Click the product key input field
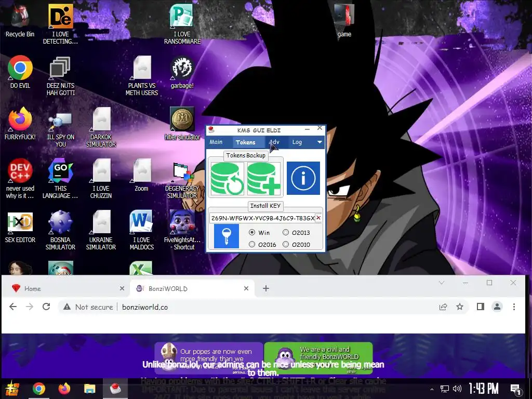The width and height of the screenshot is (532, 399). coord(262,218)
